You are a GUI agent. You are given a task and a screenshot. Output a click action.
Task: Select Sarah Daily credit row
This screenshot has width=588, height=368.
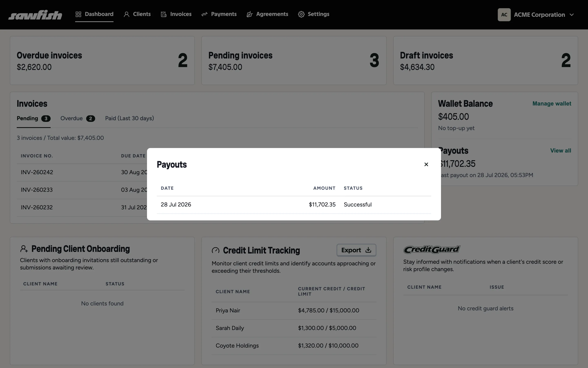pyautogui.click(x=294, y=328)
